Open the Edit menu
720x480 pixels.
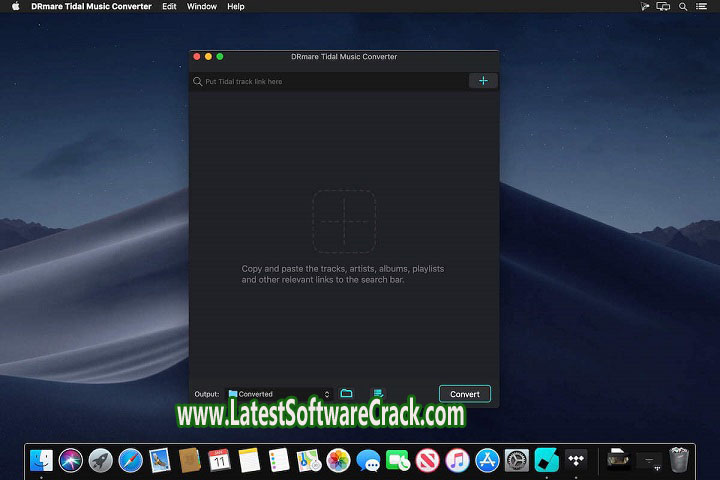(x=169, y=6)
